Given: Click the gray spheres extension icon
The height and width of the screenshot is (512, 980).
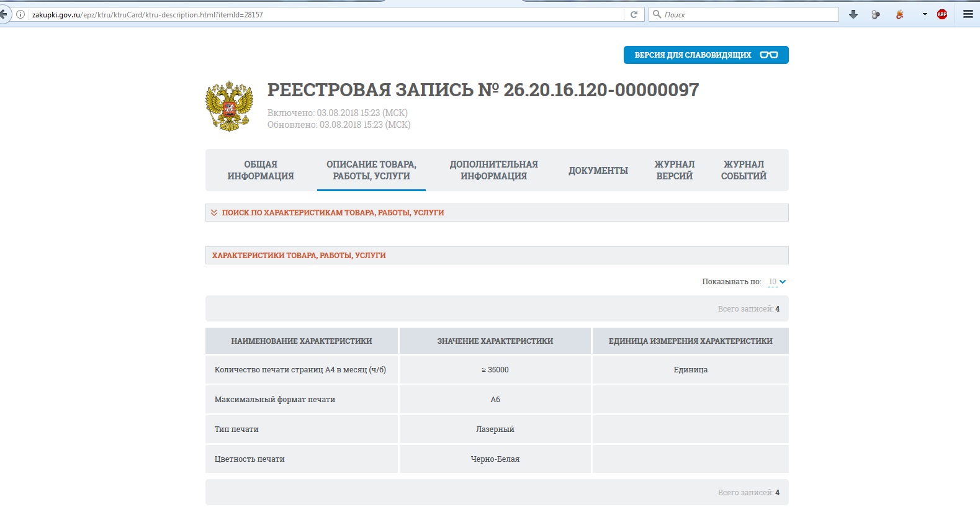Looking at the screenshot, I should [876, 14].
